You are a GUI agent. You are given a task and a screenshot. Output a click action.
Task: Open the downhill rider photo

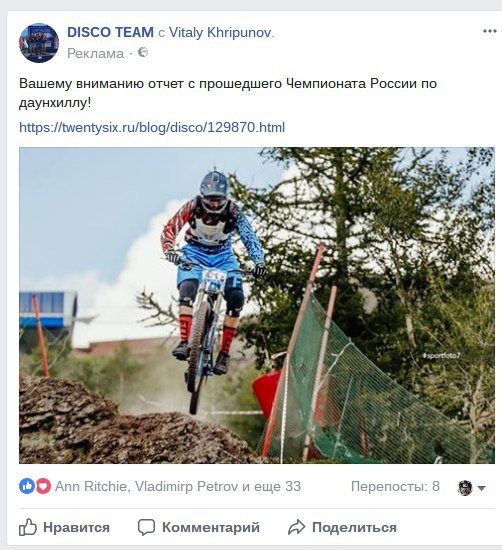(257, 305)
